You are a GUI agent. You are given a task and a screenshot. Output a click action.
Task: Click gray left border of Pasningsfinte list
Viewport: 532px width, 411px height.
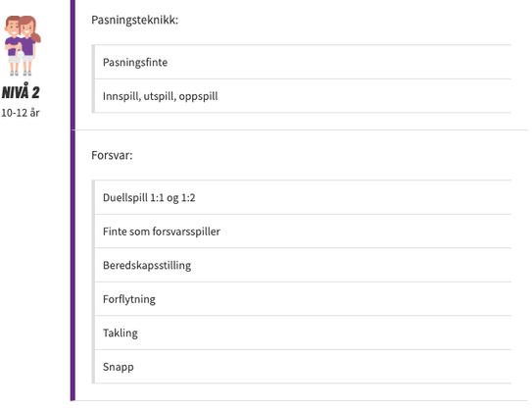[93, 78]
